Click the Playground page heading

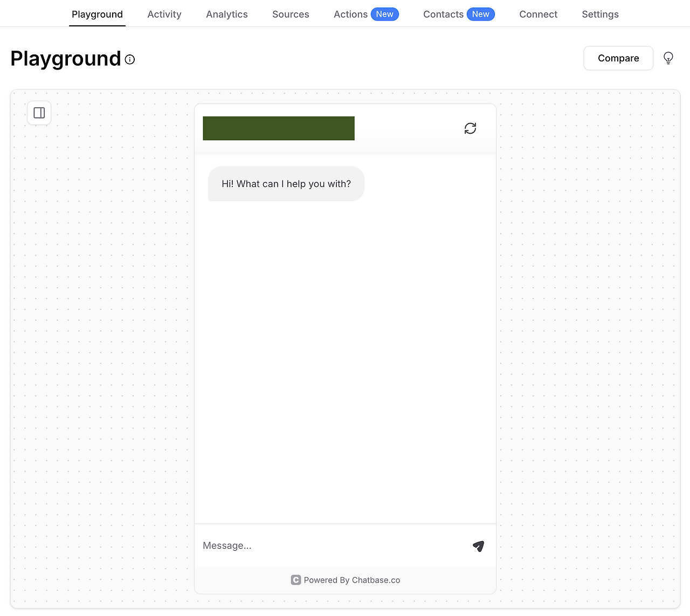(66, 58)
